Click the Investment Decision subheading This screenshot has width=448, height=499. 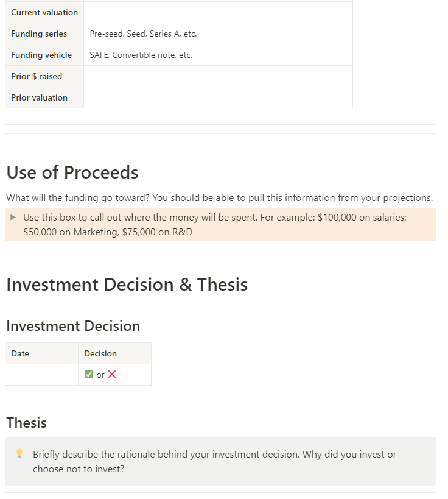tap(73, 326)
